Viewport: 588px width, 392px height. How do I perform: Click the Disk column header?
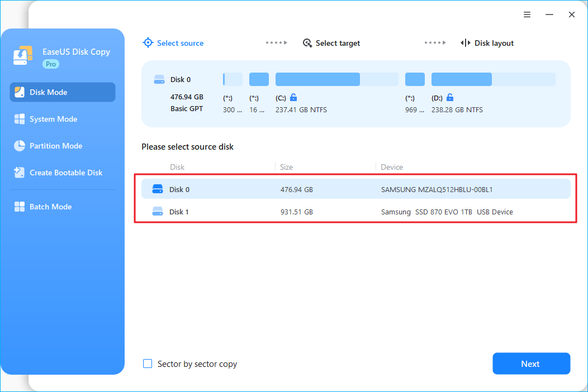[x=177, y=167]
